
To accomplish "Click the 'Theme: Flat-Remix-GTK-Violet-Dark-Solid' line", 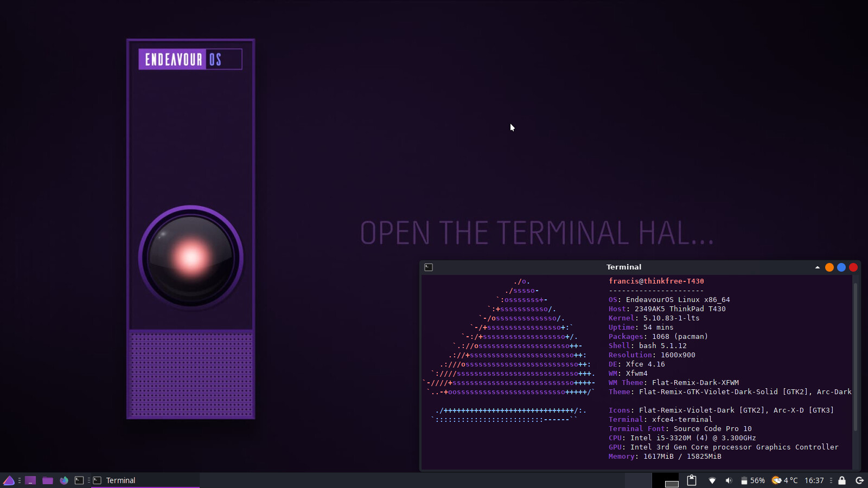I will tap(730, 392).
